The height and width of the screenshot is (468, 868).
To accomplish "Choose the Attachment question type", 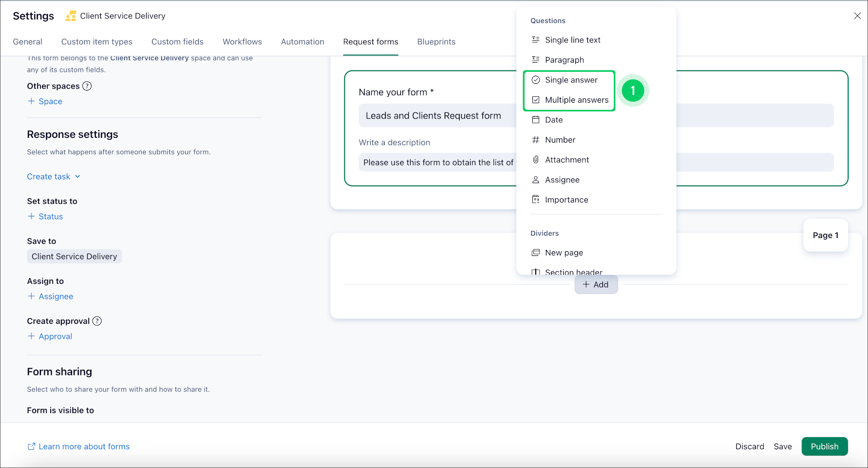I will [x=567, y=160].
